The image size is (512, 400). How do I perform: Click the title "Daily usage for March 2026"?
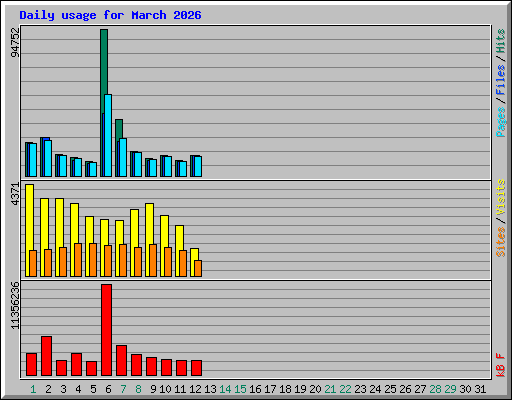click(x=110, y=15)
